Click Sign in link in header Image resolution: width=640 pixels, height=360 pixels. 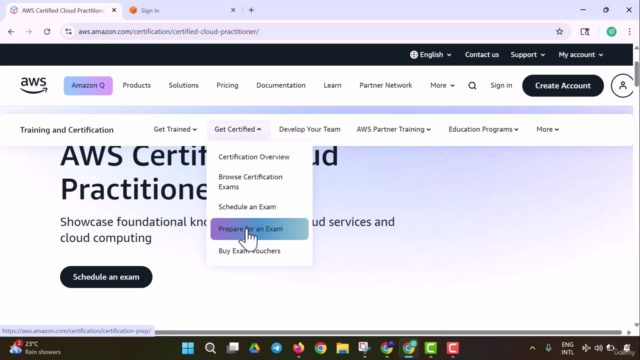[x=501, y=85]
